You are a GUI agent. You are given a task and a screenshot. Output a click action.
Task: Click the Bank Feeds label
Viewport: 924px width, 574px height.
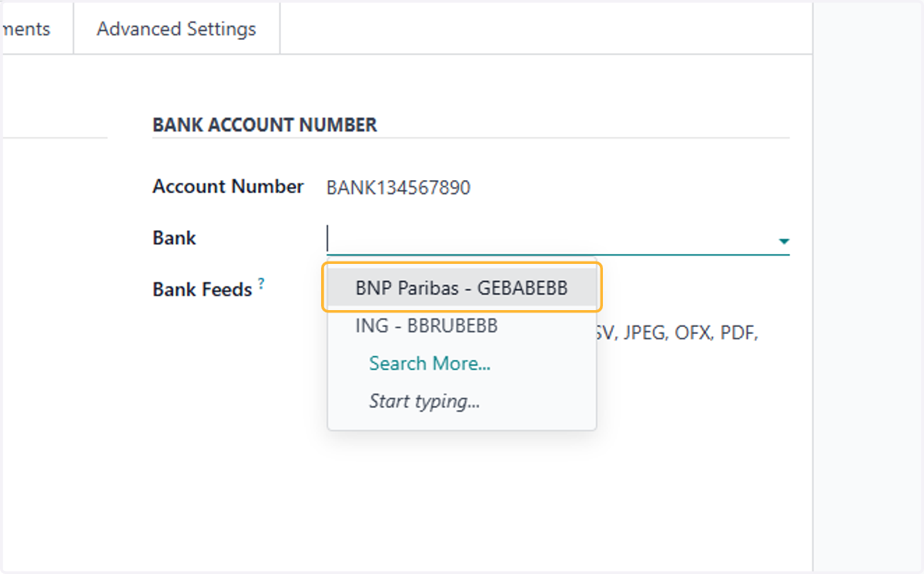[x=203, y=290]
